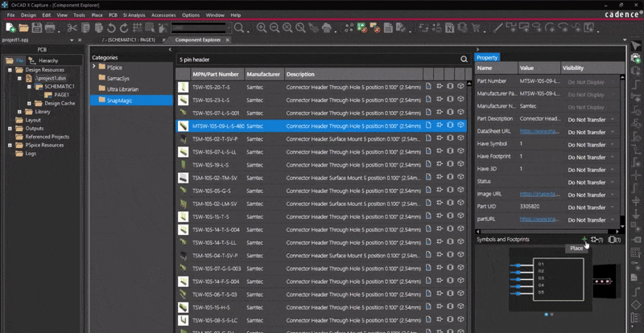This screenshot has height=333, width=644.
Task: Expand the PSpice Resources folder node
Action: (10, 146)
